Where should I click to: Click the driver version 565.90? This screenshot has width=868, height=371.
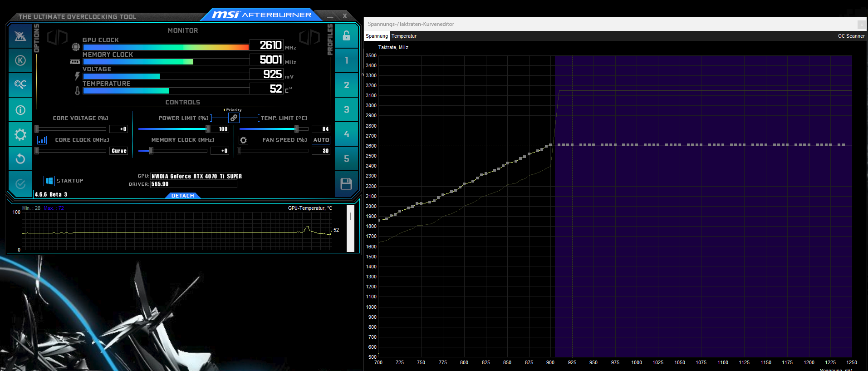(194, 184)
